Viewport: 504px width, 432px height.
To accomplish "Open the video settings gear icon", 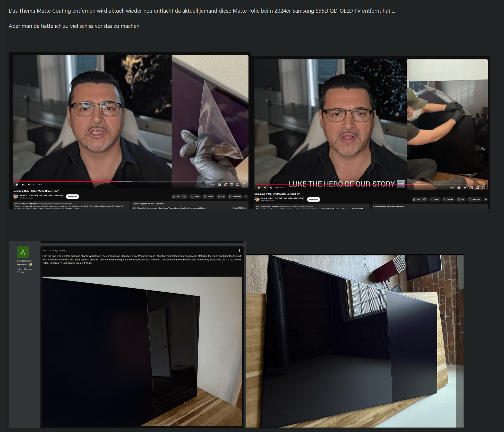I will click(226, 185).
